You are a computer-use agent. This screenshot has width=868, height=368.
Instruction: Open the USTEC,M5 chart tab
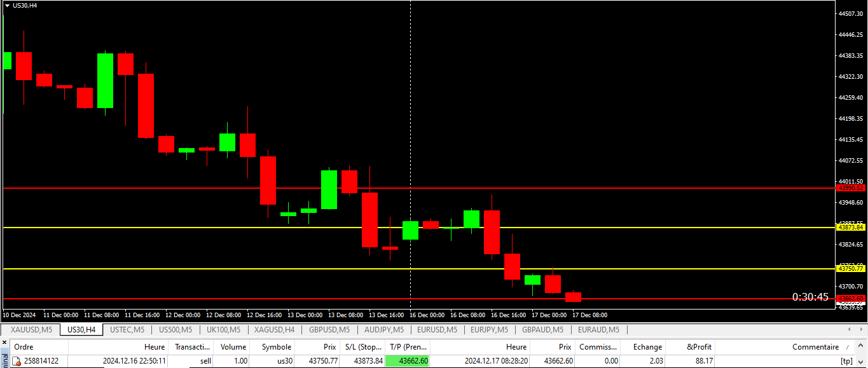(x=127, y=329)
